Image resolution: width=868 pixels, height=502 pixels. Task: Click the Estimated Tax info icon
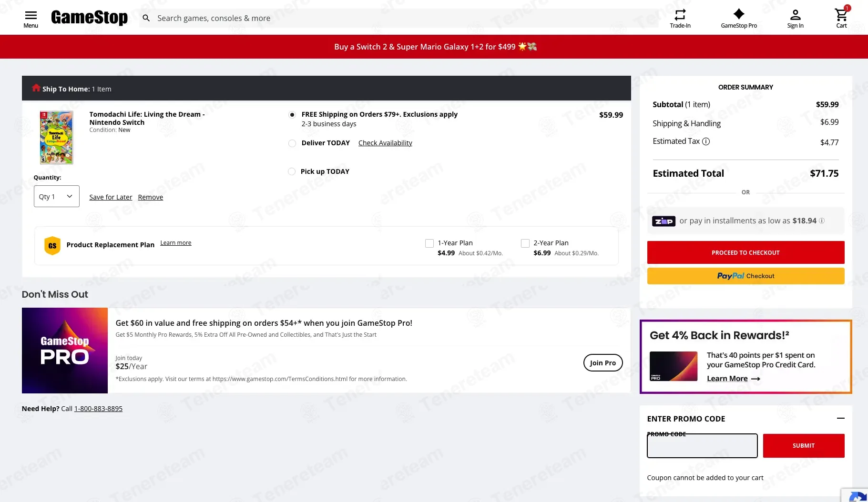[x=706, y=141]
